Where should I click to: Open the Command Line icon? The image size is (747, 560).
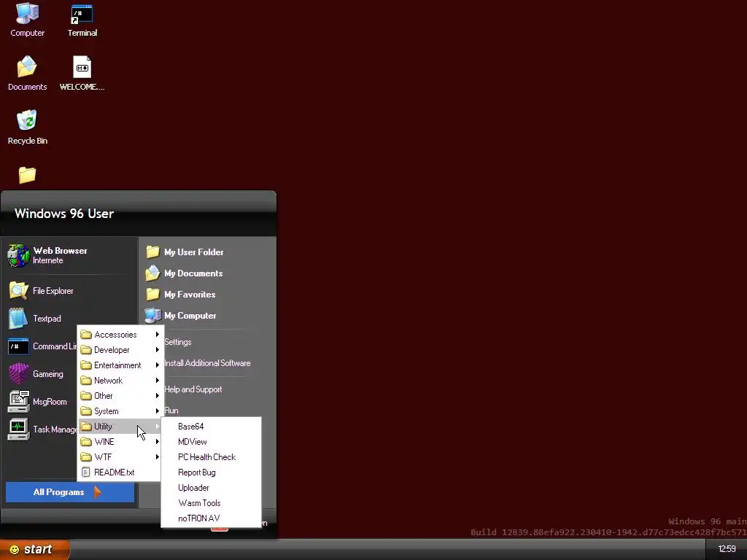pos(18,346)
